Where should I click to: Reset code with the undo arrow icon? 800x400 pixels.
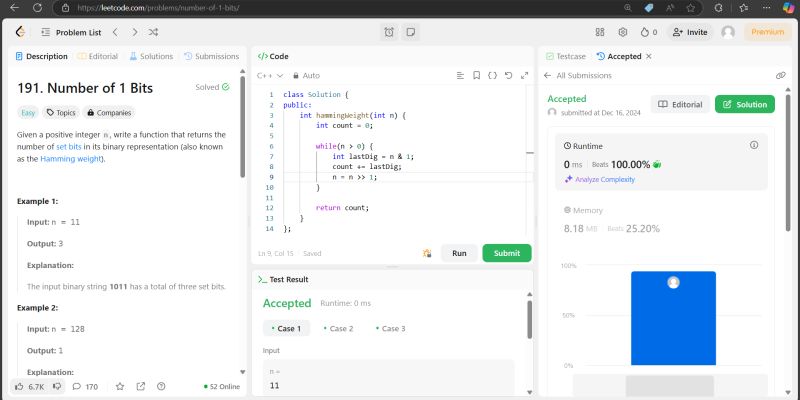point(508,76)
